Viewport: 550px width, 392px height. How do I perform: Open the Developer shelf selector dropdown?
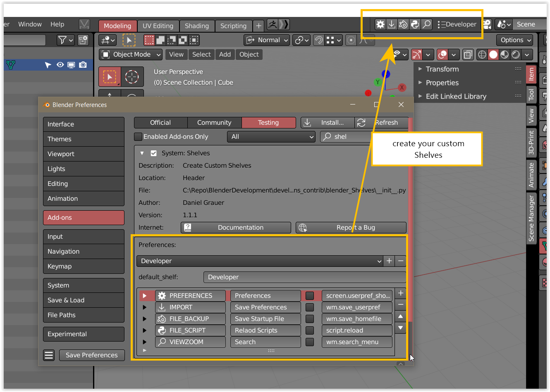(x=260, y=261)
